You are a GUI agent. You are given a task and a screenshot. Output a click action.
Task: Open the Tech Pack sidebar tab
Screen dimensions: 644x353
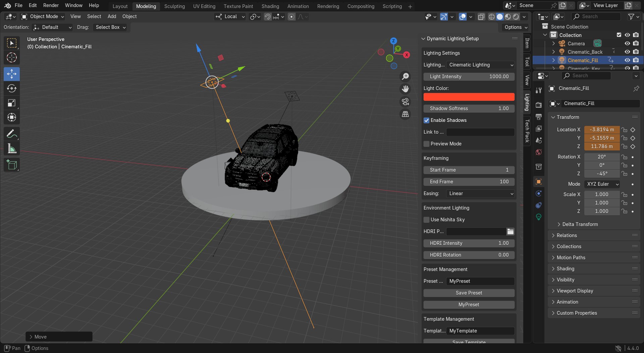point(527,131)
